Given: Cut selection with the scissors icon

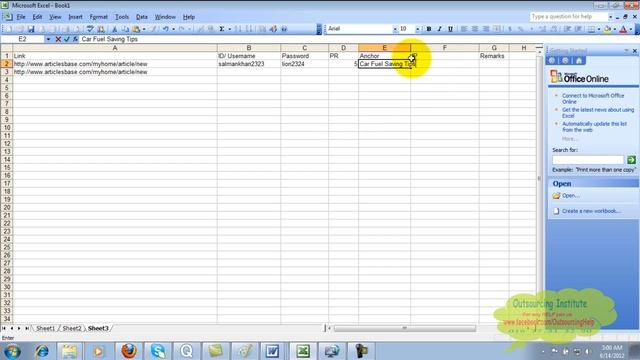Looking at the screenshot, I should [115, 29].
